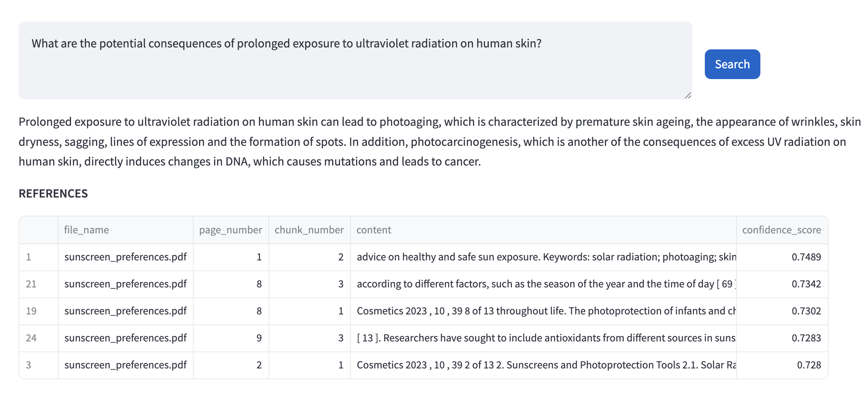Click file name cell in page 9 row
The width and height of the screenshot is (868, 402).
125,338
